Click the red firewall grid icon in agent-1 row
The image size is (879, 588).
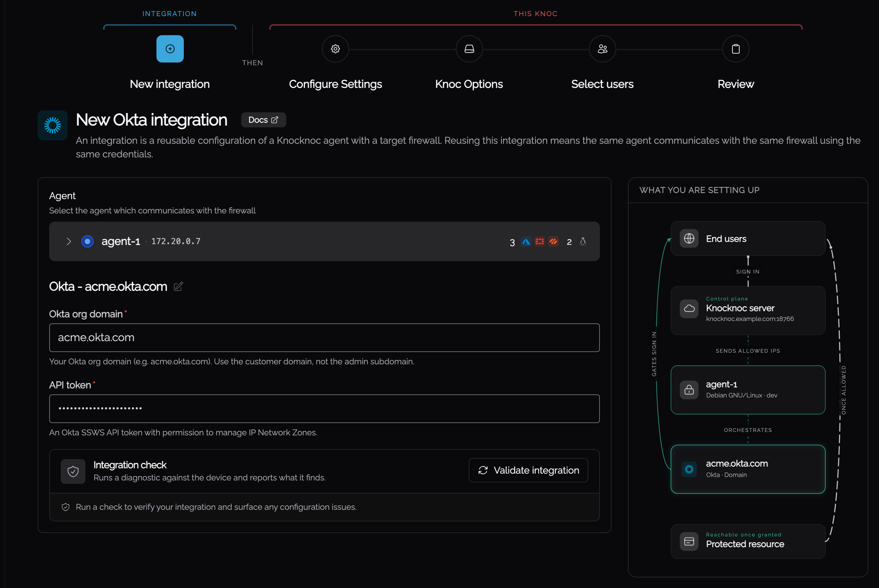(539, 241)
